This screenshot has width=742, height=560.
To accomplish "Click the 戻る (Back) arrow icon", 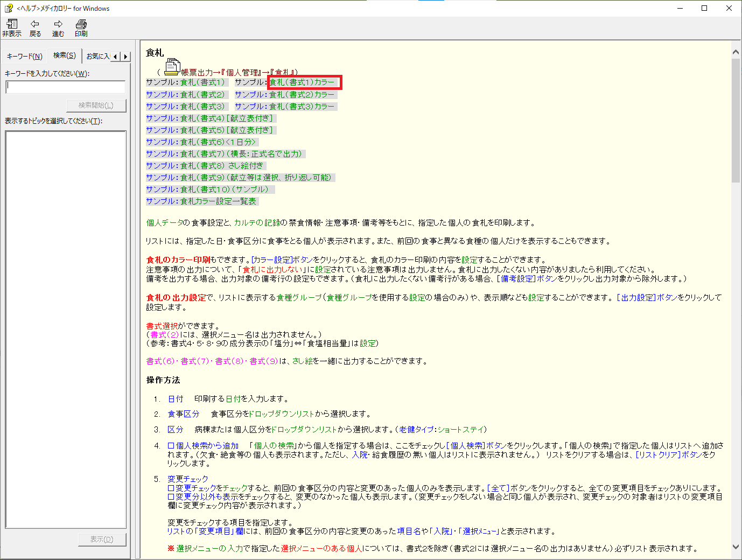I will [x=35, y=28].
